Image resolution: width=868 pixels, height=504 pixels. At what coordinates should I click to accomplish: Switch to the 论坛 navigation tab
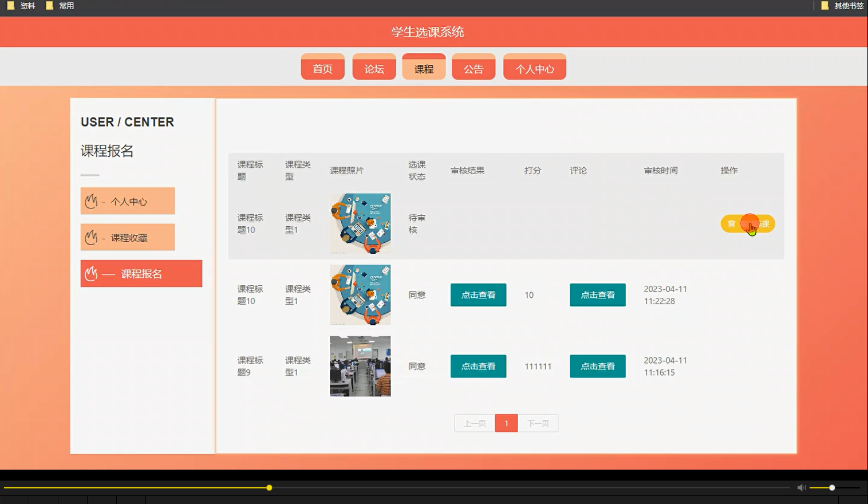[373, 67]
